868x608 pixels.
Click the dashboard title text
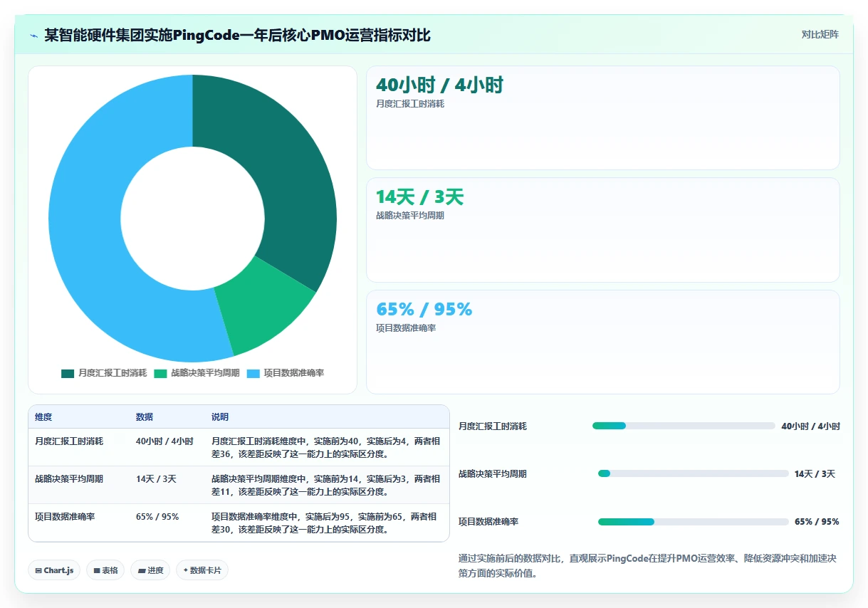point(237,35)
